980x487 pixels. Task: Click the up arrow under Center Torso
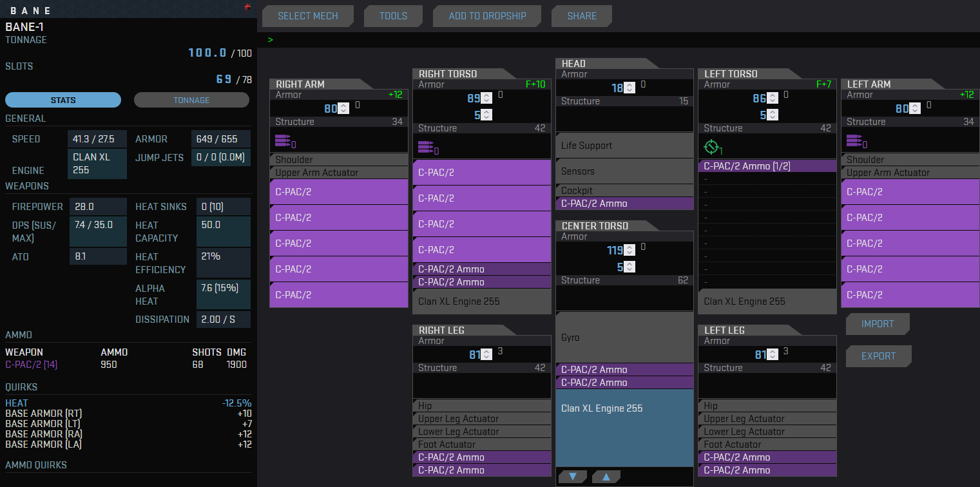click(x=606, y=477)
